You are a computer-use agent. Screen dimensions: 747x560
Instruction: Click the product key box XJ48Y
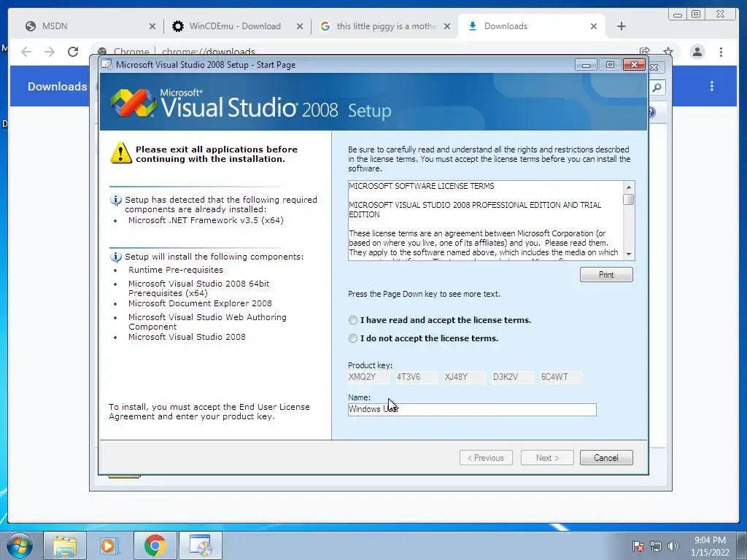click(465, 378)
